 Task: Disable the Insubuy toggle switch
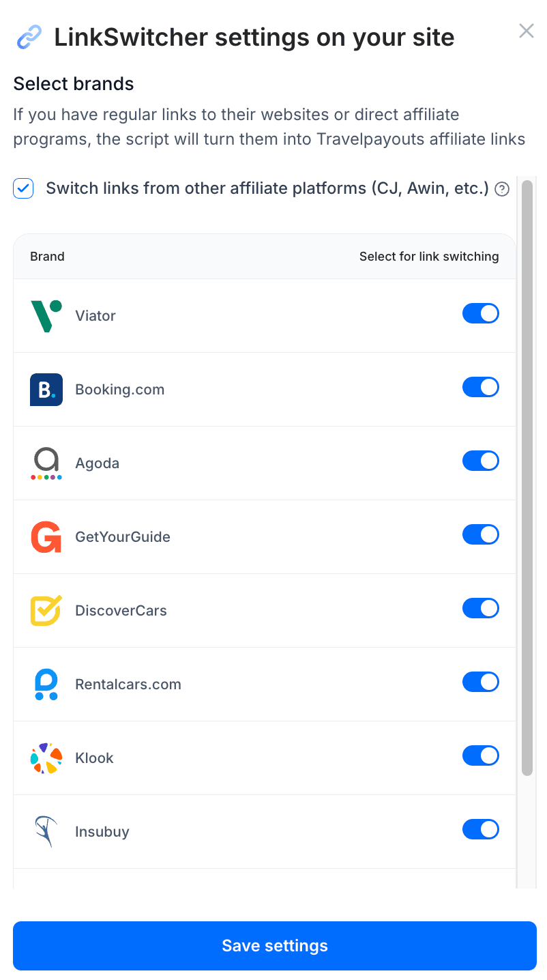click(x=481, y=829)
